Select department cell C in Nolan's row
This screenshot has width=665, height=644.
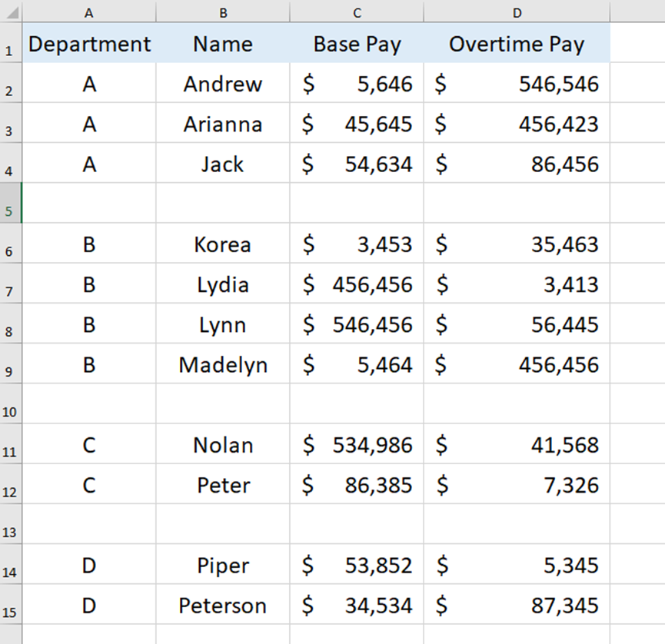(89, 444)
